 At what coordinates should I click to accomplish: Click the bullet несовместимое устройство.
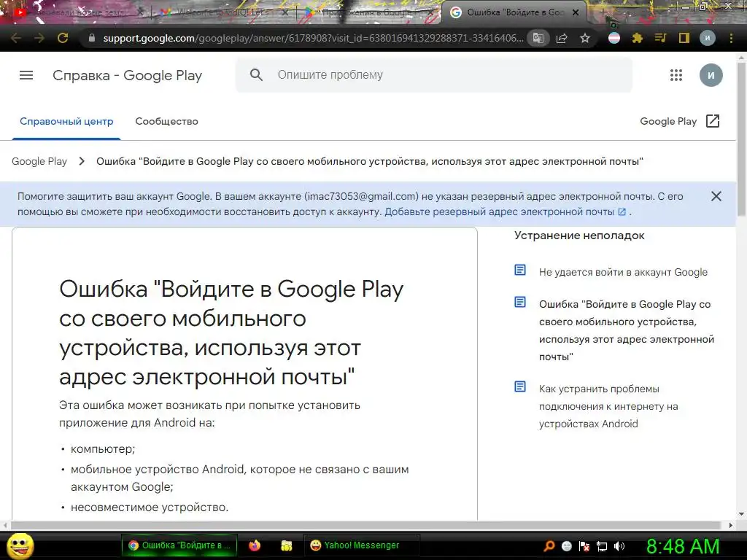pos(150,507)
